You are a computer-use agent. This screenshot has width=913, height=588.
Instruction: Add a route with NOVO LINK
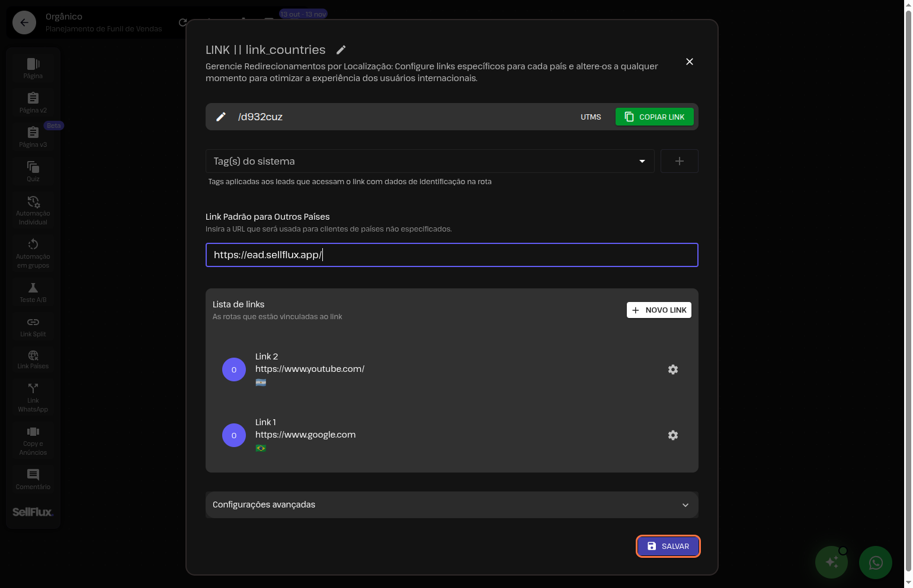point(659,310)
